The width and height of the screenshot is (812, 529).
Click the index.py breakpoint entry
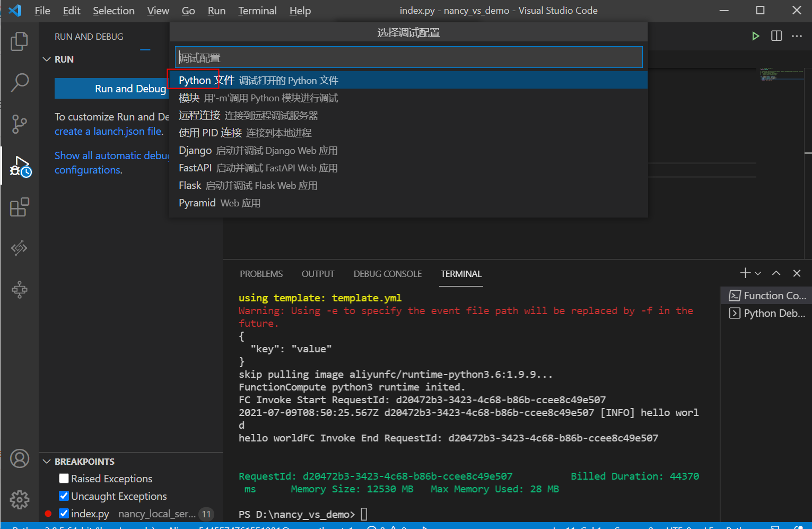coord(129,514)
